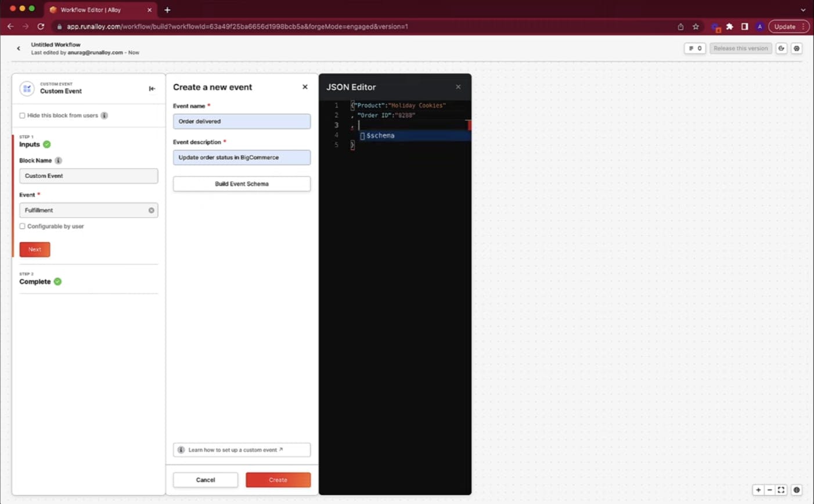
Task: Expand the Step 2 Complete section
Action: (88, 279)
